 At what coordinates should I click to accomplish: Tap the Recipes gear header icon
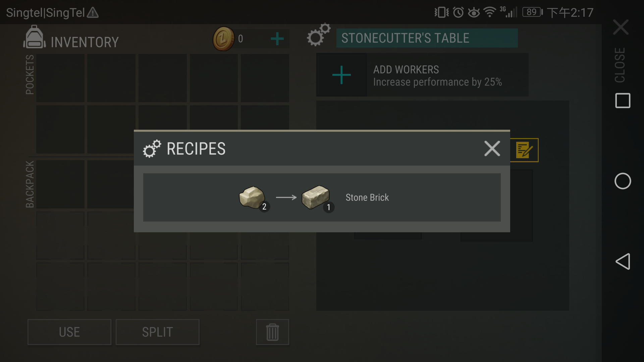tap(152, 149)
